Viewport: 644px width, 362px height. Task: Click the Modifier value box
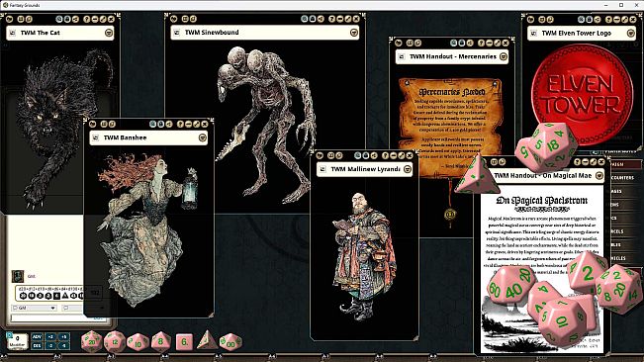click(17, 341)
